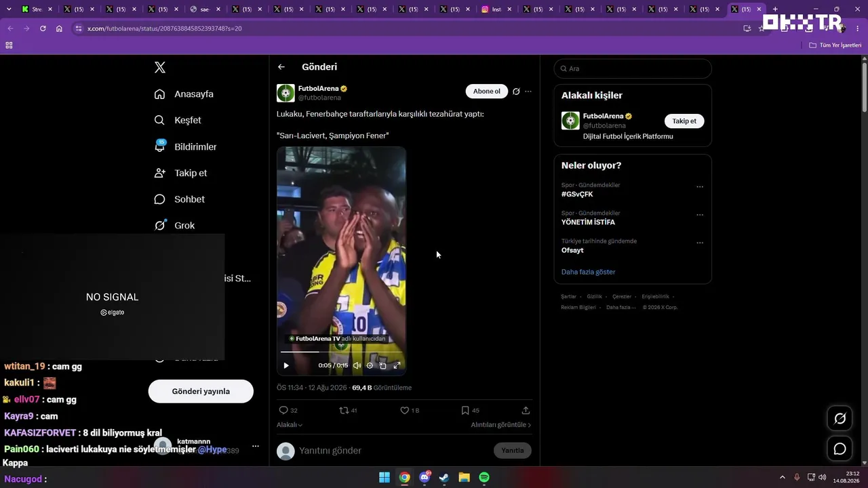This screenshot has width=868, height=488.
Task: Open Tüm Yer İşaretleri bookmarks folder
Action: tap(835, 45)
